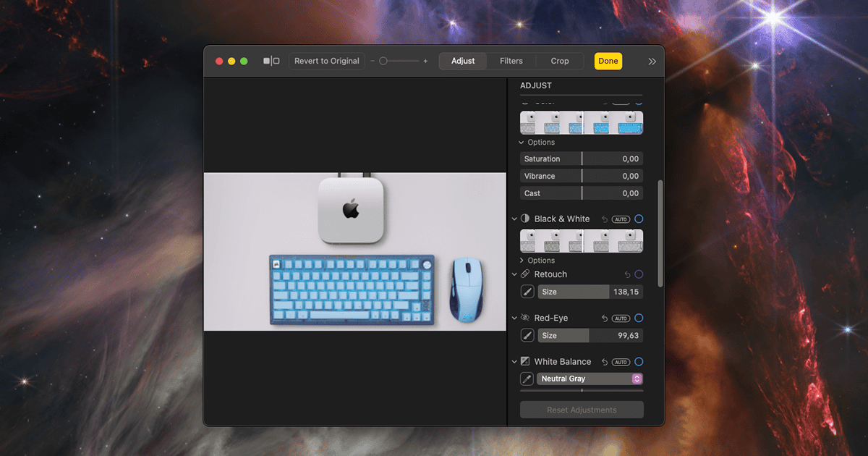Toggle the Red-Eye adjustment circle
The height and width of the screenshot is (456, 868).
point(639,318)
